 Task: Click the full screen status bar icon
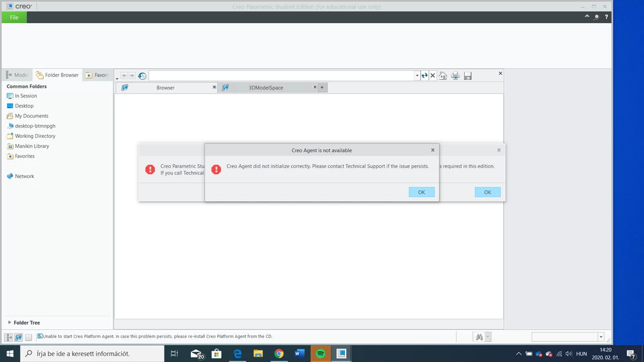(28, 337)
